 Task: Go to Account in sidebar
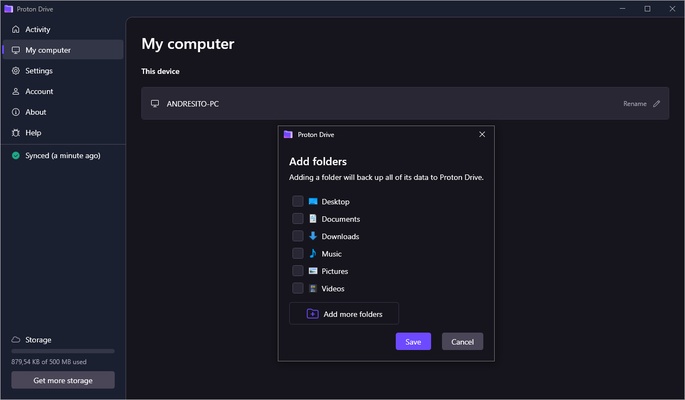(x=63, y=91)
